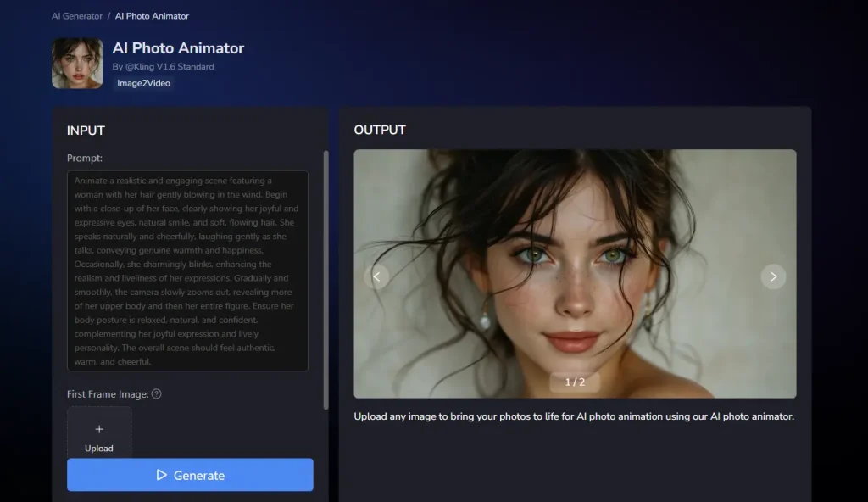The width and height of the screenshot is (868, 502).
Task: Go to the AI Generator breadcrumb
Action: [76, 16]
